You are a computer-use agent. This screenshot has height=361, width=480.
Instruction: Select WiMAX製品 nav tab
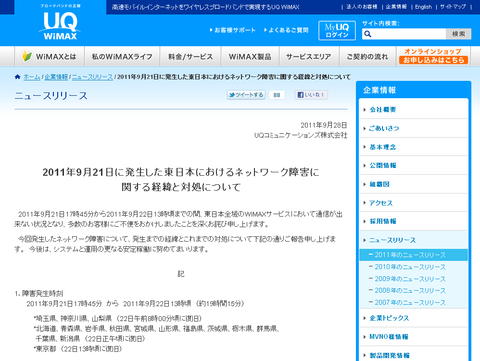pos(250,56)
